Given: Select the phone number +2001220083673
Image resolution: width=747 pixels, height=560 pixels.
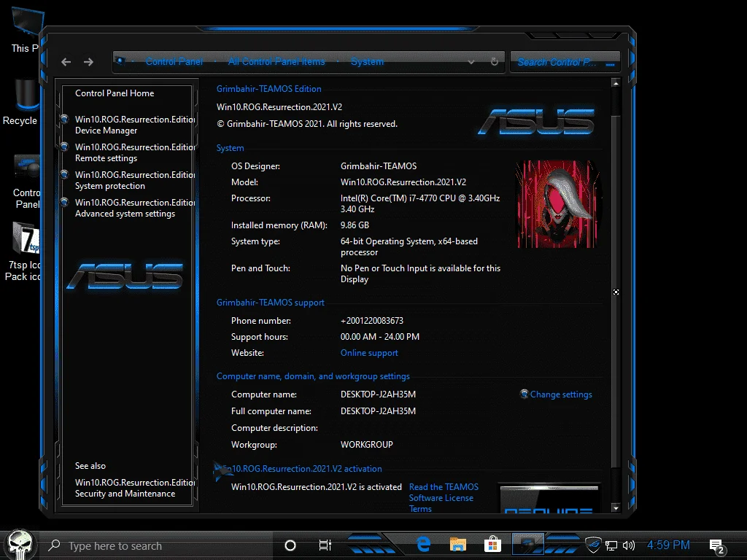Looking at the screenshot, I should coord(371,321).
